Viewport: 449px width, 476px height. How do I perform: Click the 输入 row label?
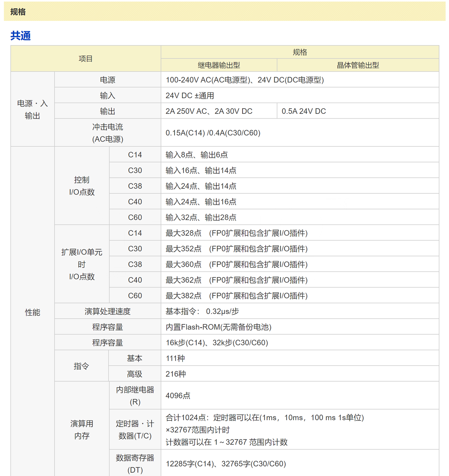[x=108, y=95]
